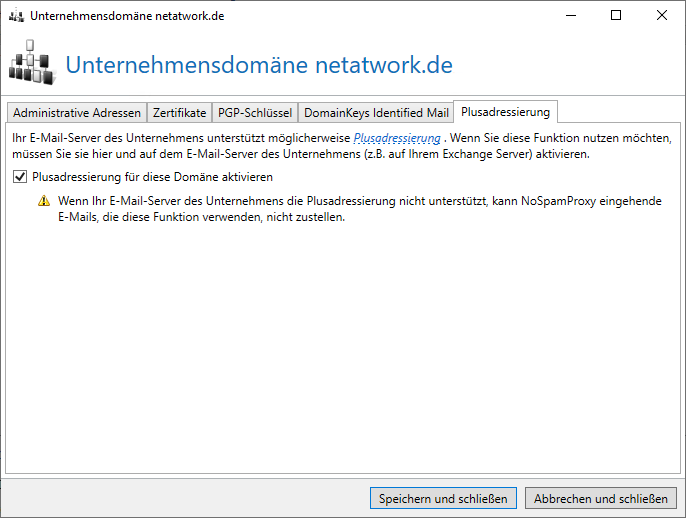Image resolution: width=686 pixels, height=518 pixels.
Task: Toggle the Plusadressierung für diese Domäne checkbox
Action: [x=20, y=177]
